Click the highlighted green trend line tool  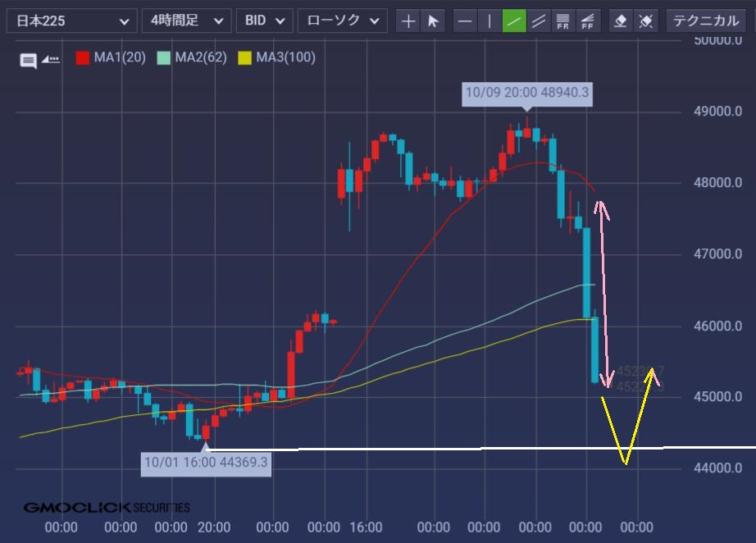pyautogui.click(x=514, y=21)
